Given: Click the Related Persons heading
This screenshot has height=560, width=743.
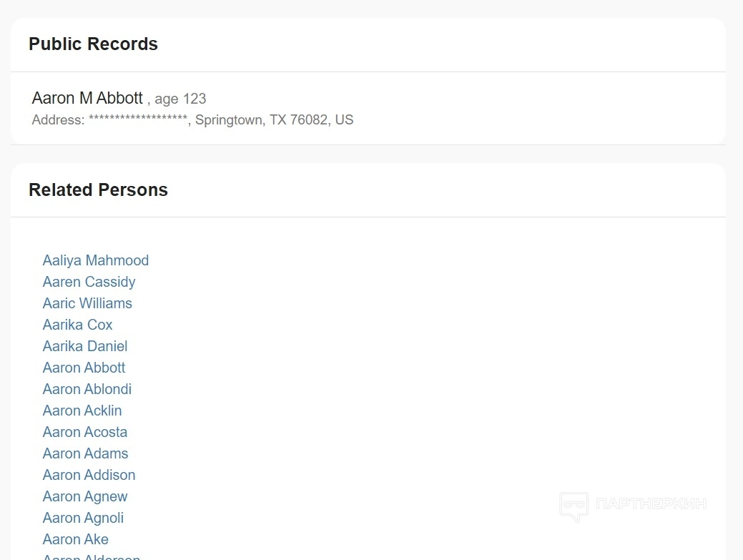Looking at the screenshot, I should [98, 190].
